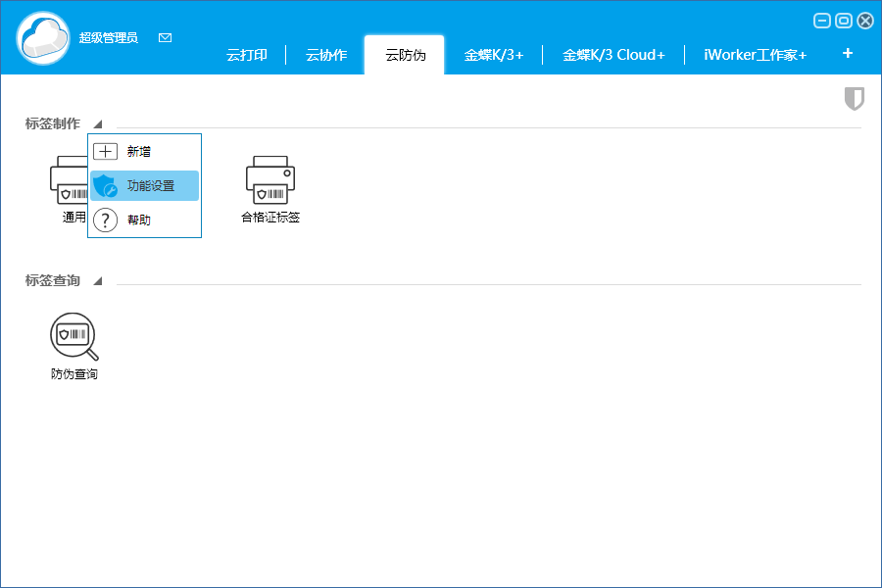Click the gray shield icon

(854, 98)
